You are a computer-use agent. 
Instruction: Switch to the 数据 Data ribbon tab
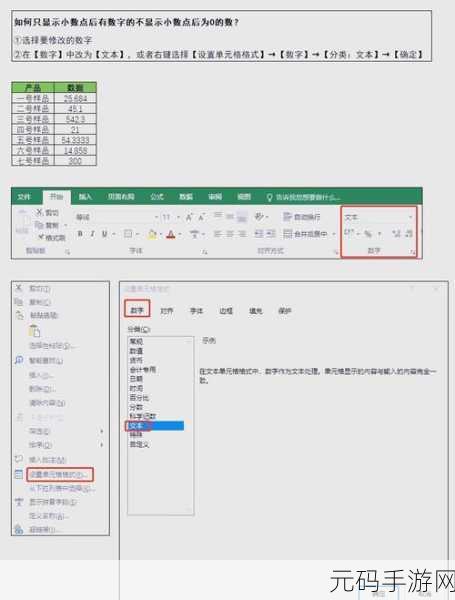click(186, 197)
